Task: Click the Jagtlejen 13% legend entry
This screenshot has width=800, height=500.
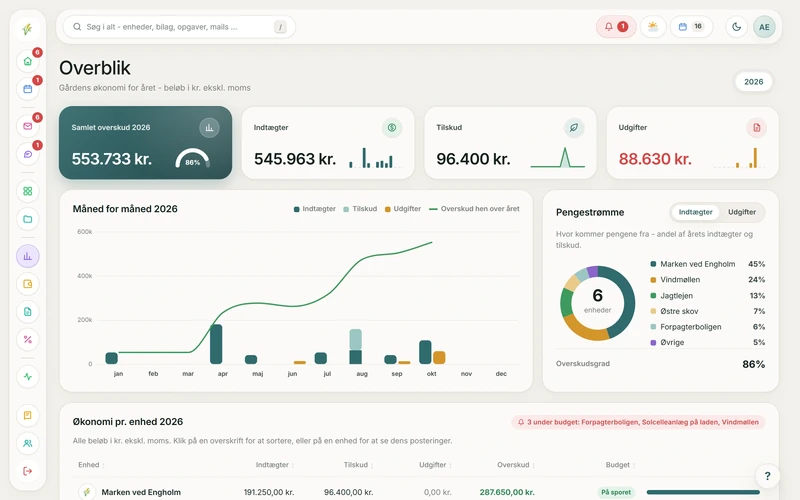Action: tap(708, 295)
